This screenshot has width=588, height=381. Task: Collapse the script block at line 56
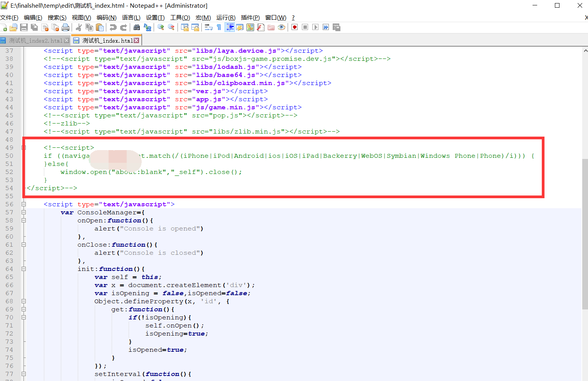coord(23,204)
